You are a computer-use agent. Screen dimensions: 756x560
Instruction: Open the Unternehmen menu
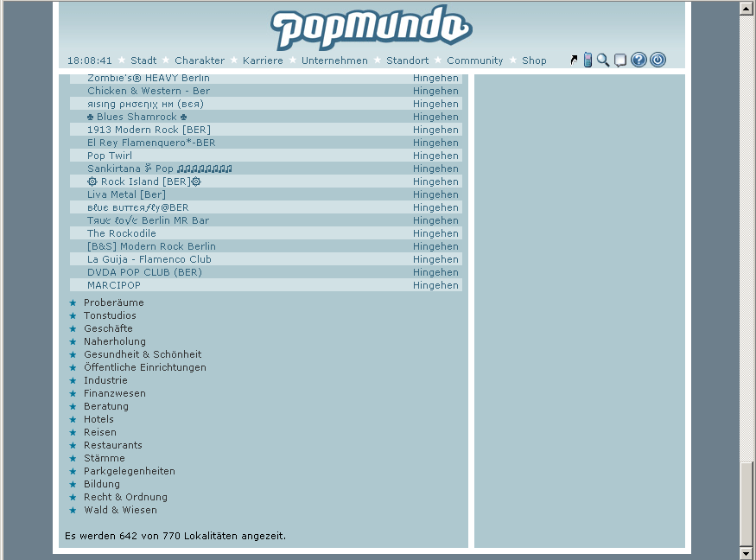click(x=334, y=60)
